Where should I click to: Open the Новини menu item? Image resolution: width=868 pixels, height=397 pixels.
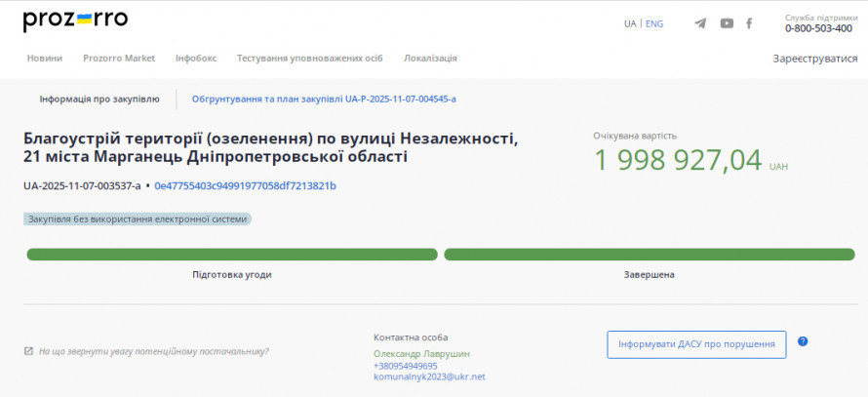pyautogui.click(x=45, y=59)
